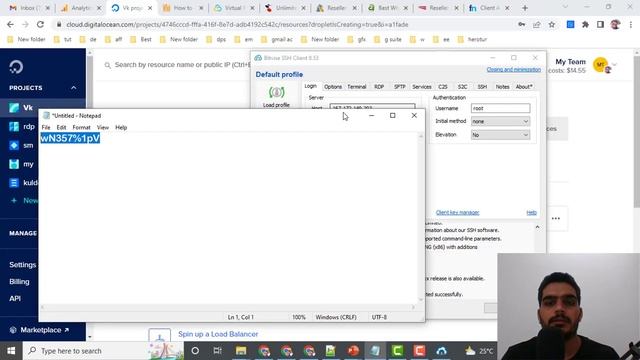Open Notepad Help menu
The width and height of the screenshot is (640, 360).
(x=121, y=127)
